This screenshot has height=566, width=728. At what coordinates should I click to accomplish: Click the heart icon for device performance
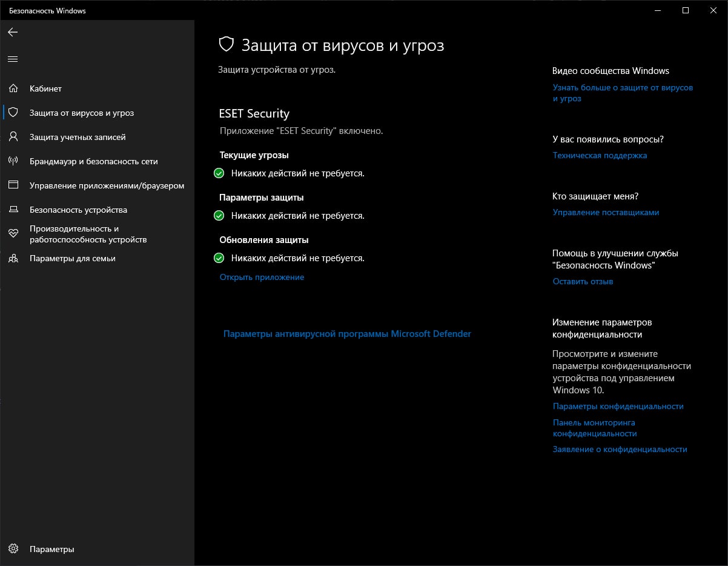[x=13, y=234]
